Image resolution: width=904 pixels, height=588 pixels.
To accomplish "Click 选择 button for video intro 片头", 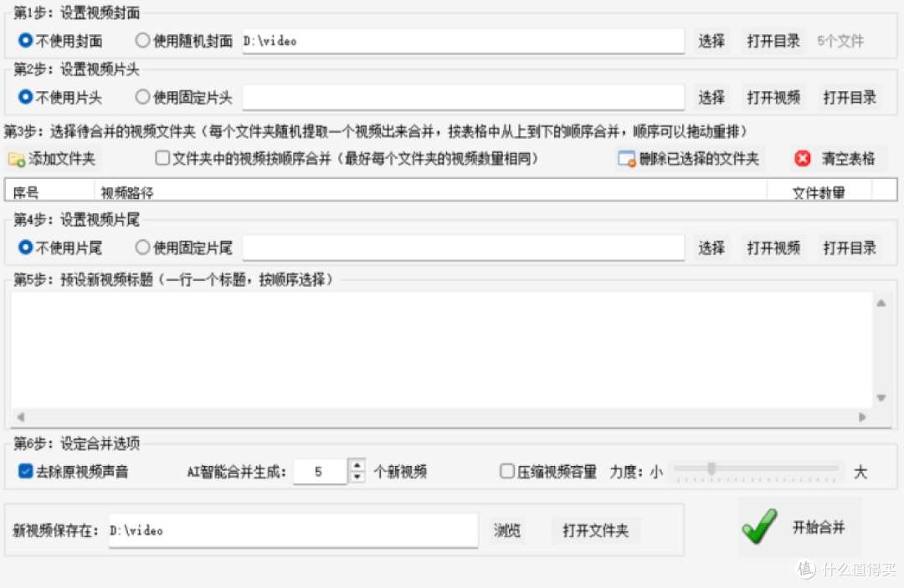I will 711,97.
